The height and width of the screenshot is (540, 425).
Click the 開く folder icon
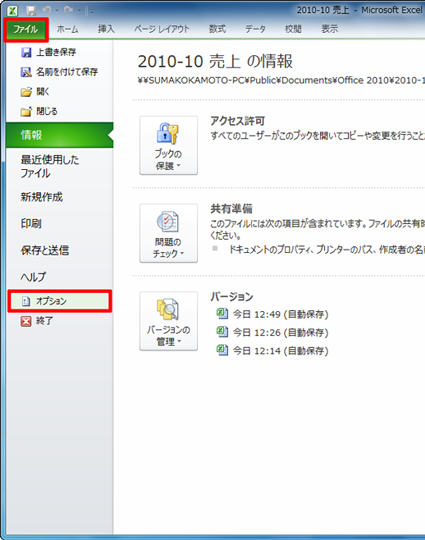click(x=26, y=92)
